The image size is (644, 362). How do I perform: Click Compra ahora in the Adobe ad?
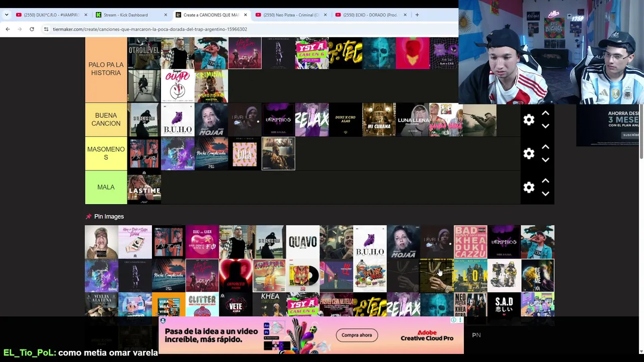[x=357, y=335]
